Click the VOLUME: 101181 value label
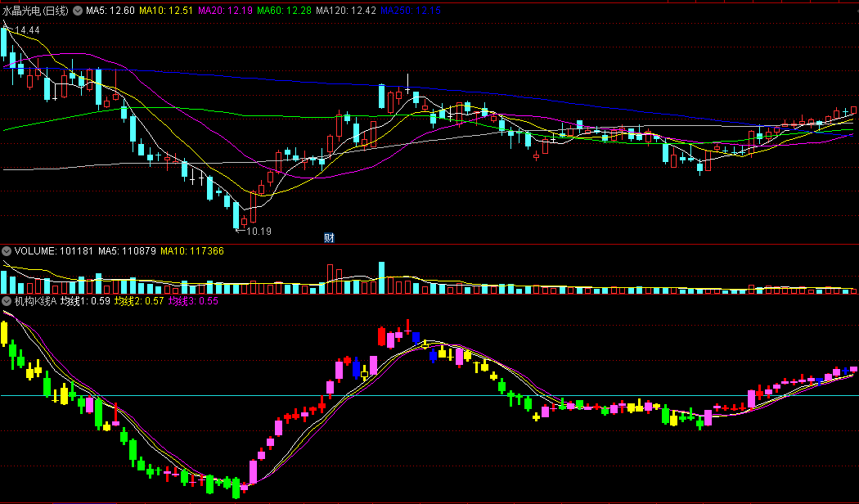The height and width of the screenshot is (504, 859). pyautogui.click(x=54, y=251)
